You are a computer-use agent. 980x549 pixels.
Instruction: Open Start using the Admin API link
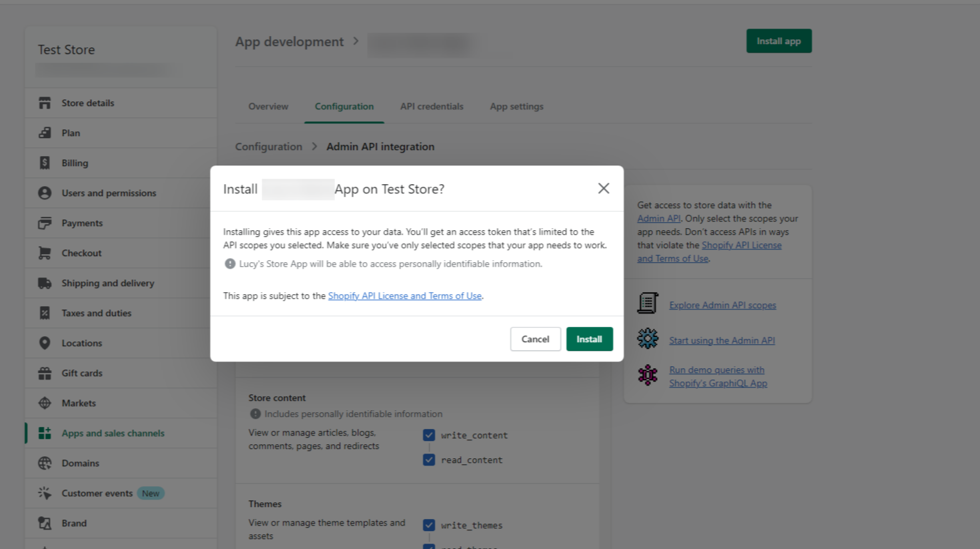[x=722, y=340]
